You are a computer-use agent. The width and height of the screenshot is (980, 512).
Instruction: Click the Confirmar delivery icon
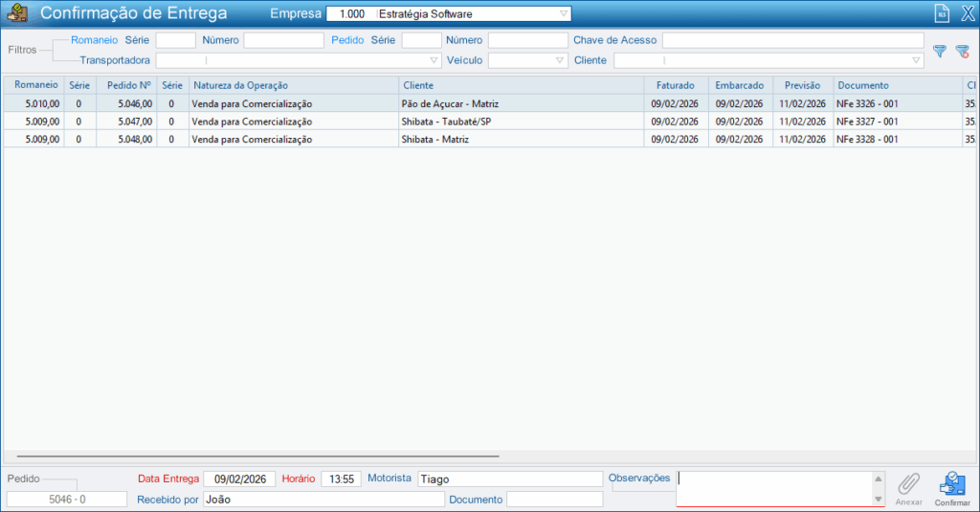click(951, 488)
